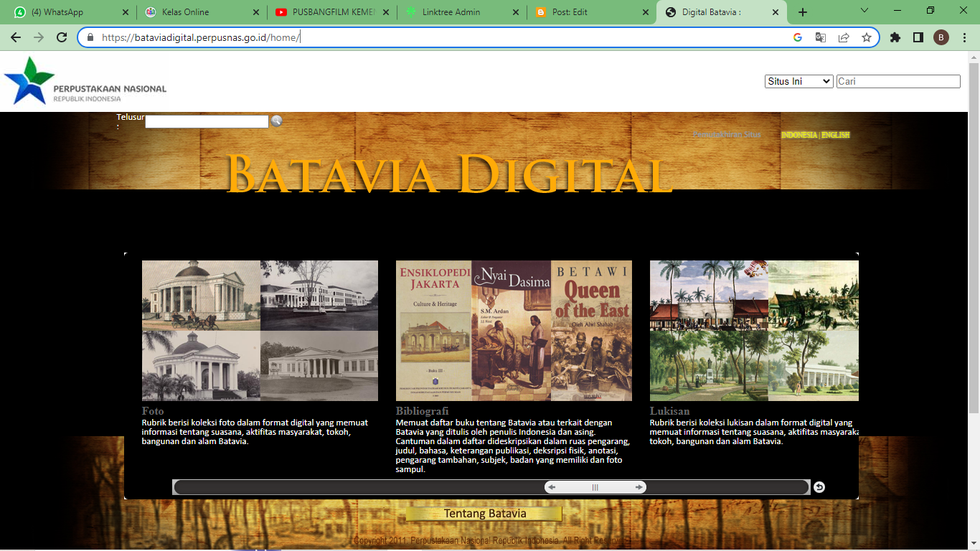The image size is (980, 551).
Task: Bookmark this page with the star icon
Action: coord(866,37)
